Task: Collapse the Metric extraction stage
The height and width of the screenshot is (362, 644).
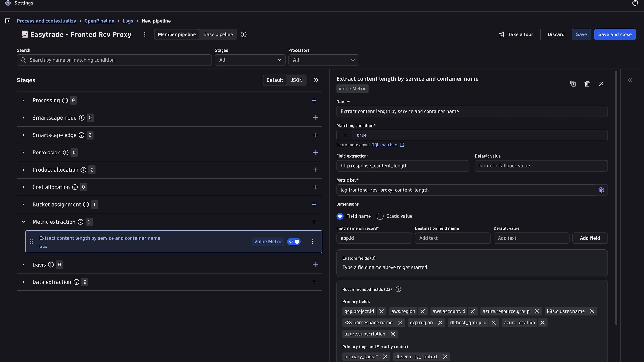Action: point(23,222)
